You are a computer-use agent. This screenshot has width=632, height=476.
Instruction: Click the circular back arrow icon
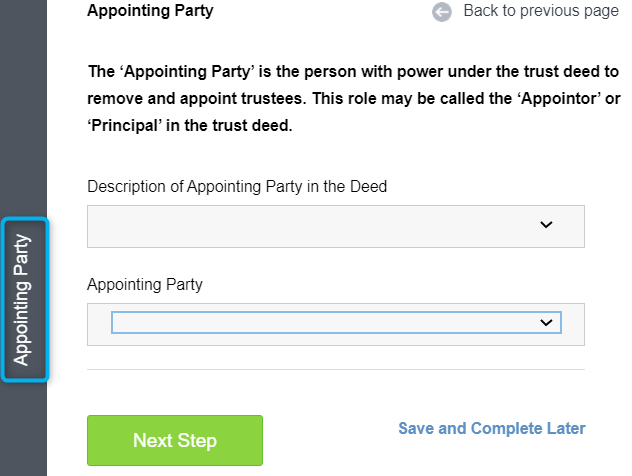pos(442,12)
